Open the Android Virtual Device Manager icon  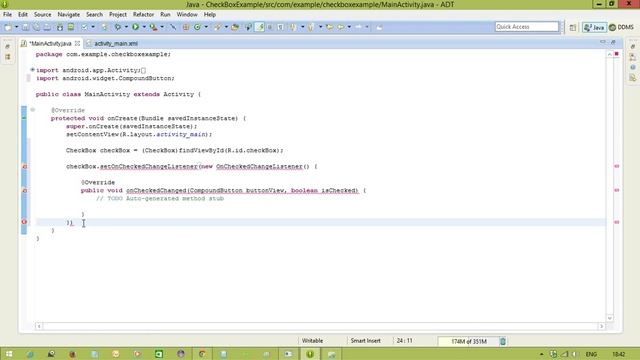click(71, 27)
